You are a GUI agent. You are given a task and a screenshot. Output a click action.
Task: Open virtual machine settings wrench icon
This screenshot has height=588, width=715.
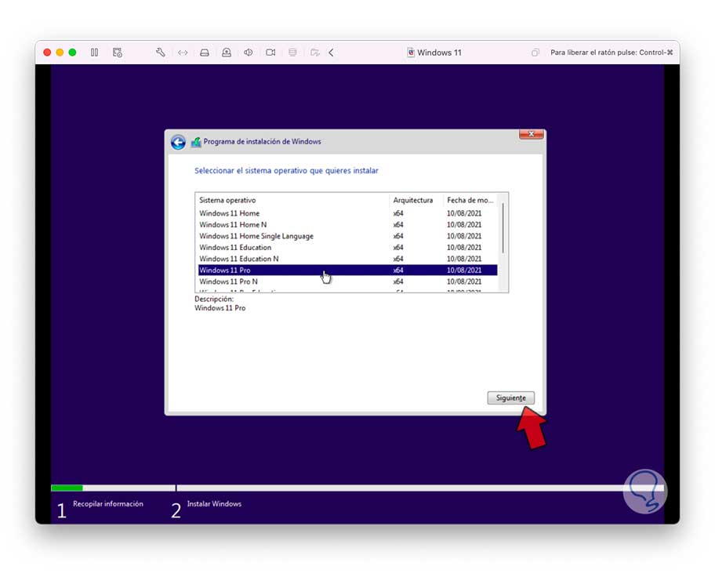click(160, 53)
